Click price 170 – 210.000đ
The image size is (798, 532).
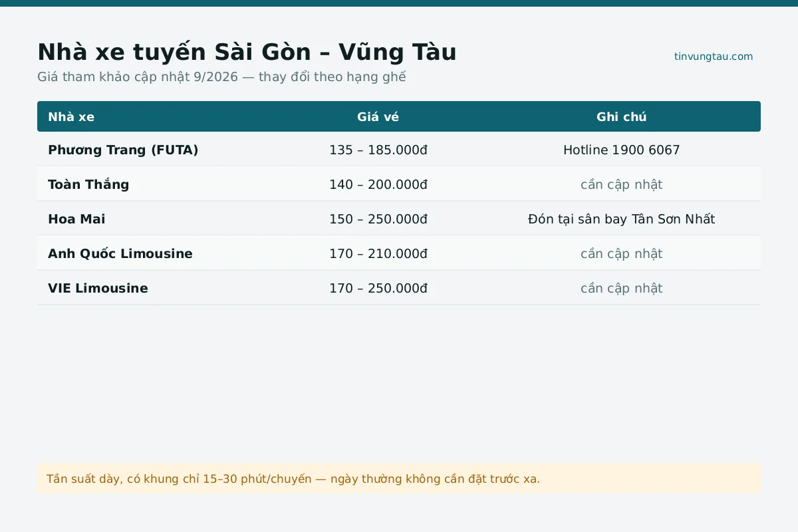(378, 254)
